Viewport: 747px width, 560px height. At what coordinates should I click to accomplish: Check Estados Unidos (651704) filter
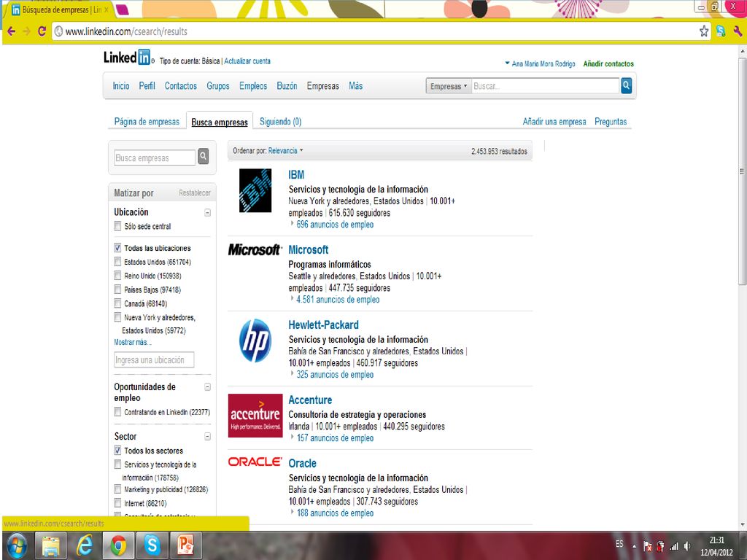(x=117, y=262)
